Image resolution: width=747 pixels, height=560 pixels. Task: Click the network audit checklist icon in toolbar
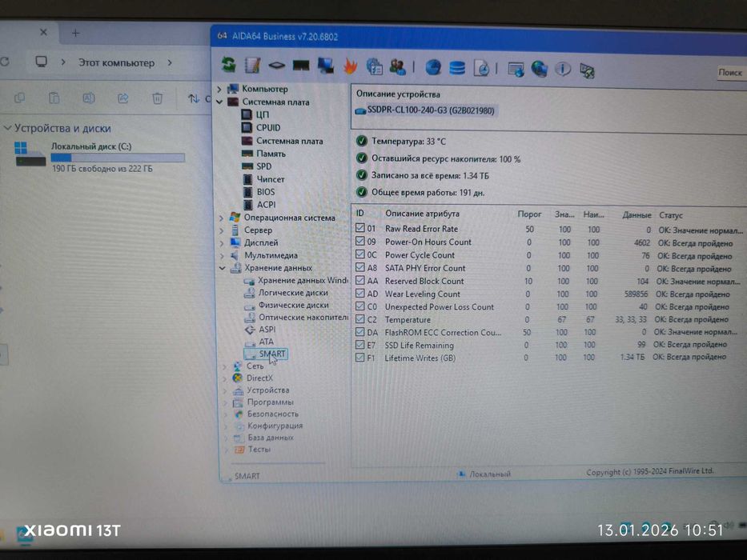[374, 66]
